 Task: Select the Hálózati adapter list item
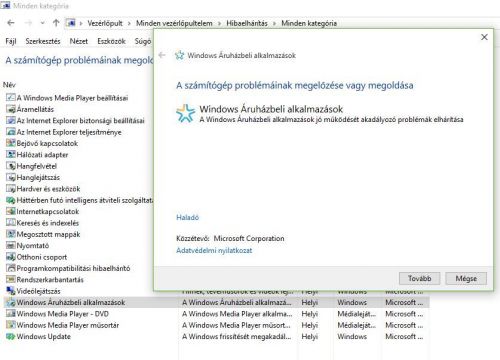(x=42, y=155)
